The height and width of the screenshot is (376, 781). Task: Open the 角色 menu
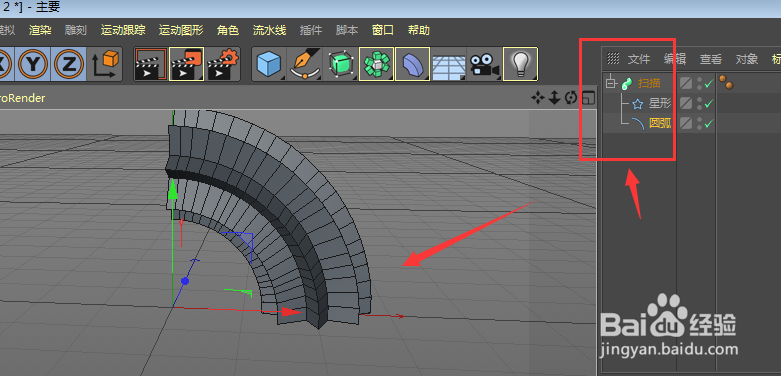point(228,30)
